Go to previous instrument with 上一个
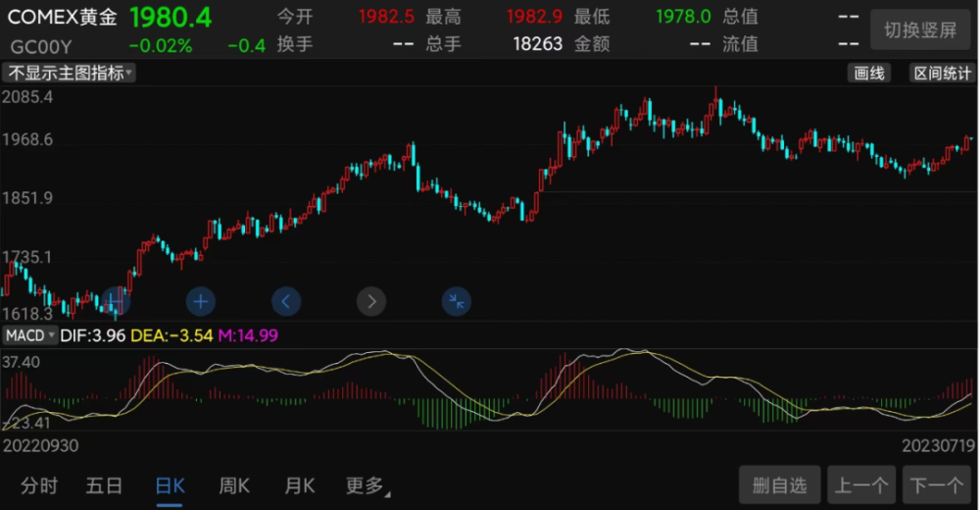This screenshot has width=980, height=510. click(x=861, y=484)
